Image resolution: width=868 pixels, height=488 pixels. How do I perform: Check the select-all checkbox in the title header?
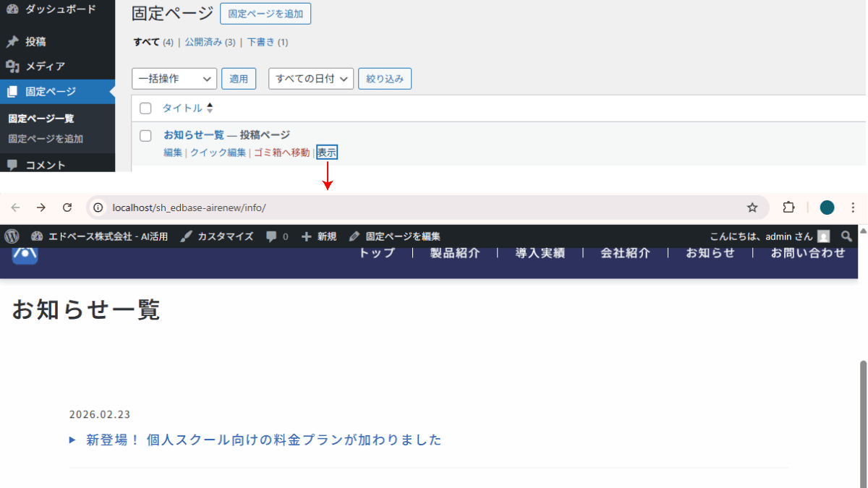coord(145,108)
